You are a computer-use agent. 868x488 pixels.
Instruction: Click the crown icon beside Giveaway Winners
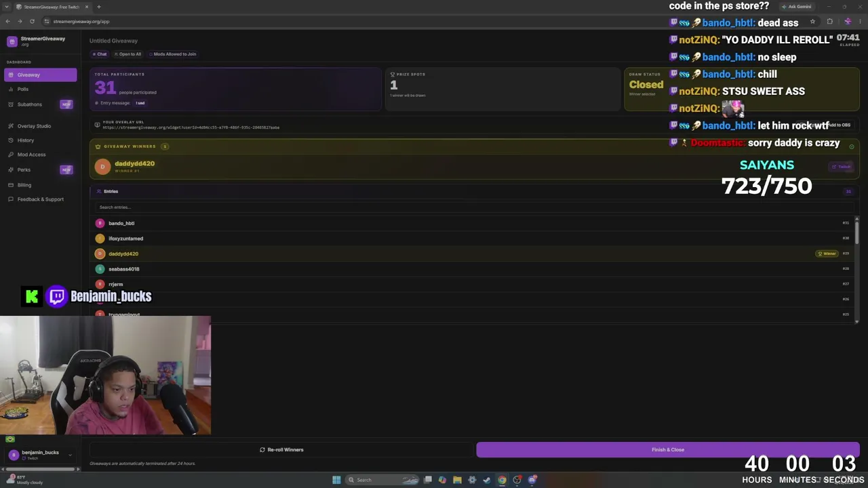(x=98, y=146)
